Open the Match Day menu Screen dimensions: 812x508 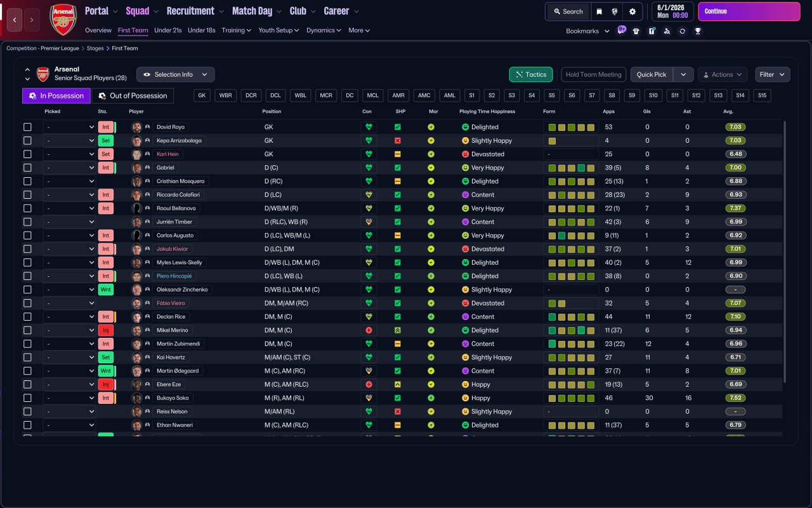tap(258, 11)
